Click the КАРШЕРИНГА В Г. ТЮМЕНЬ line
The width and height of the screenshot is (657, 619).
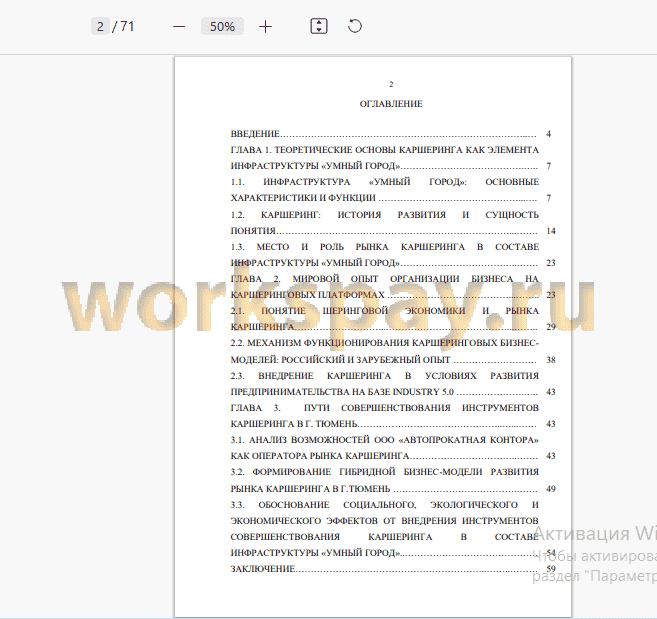pos(393,424)
